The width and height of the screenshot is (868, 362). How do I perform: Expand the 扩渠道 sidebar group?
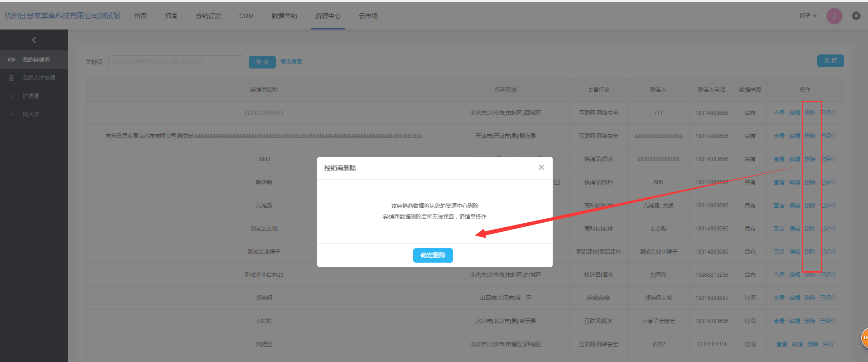click(30, 96)
